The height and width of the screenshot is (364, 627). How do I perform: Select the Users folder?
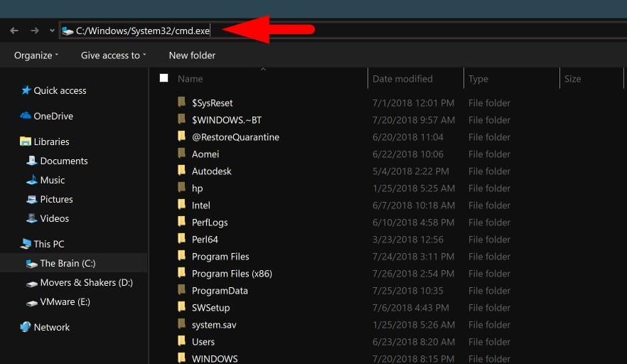tap(203, 342)
